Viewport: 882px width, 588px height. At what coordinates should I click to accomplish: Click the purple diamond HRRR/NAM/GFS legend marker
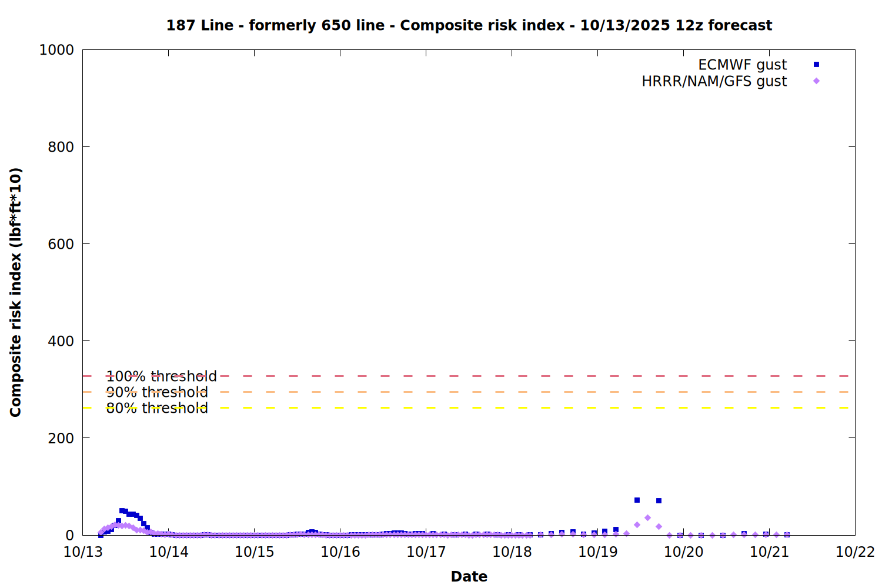(x=816, y=81)
